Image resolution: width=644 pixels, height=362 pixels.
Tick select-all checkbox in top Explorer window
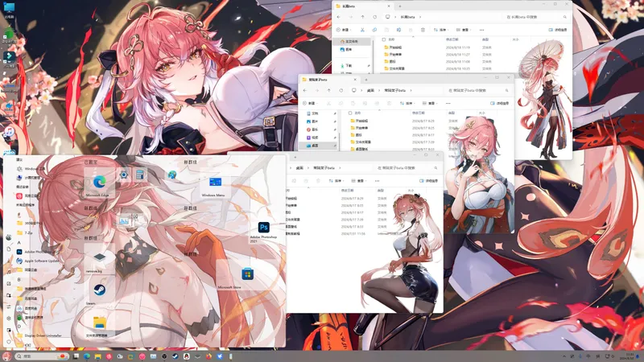[x=384, y=39]
